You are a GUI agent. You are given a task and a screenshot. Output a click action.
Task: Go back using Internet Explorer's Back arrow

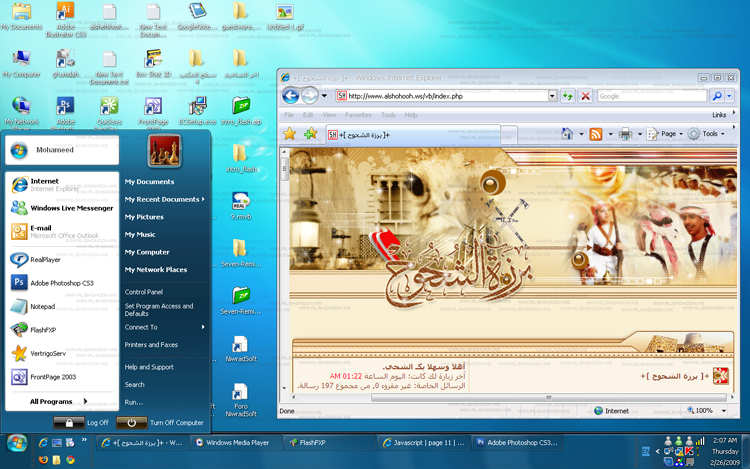[x=290, y=96]
